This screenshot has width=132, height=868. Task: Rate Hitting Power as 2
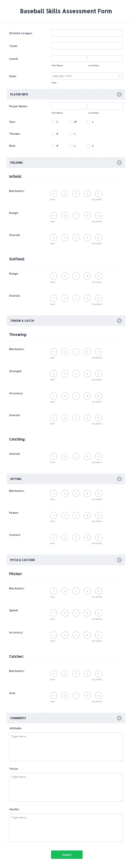(x=65, y=515)
